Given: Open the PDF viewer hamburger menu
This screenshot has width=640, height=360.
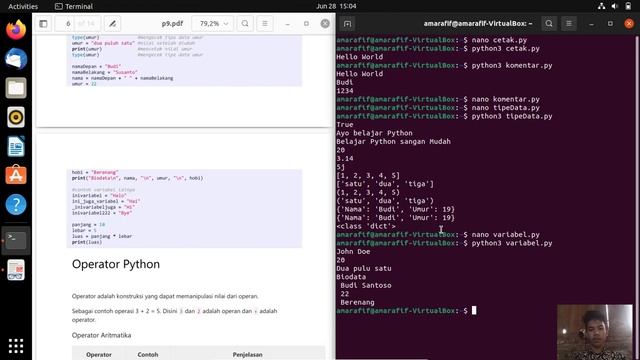Looking at the screenshot, I should [x=264, y=24].
